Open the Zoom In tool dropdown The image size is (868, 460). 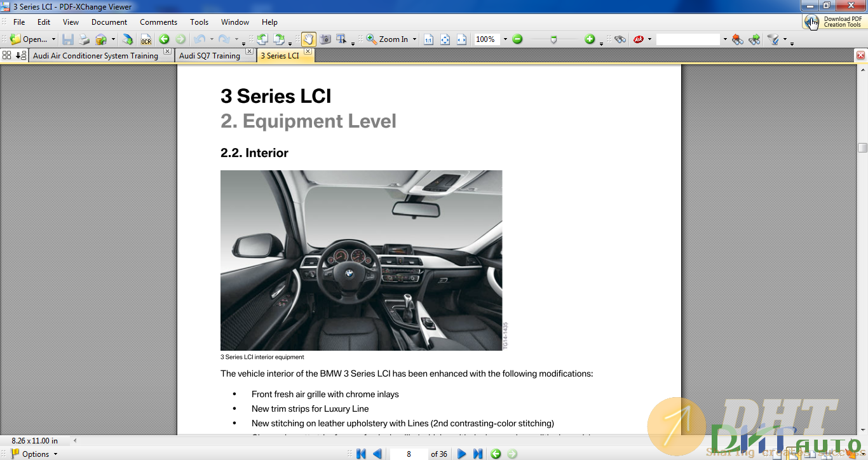coord(414,39)
